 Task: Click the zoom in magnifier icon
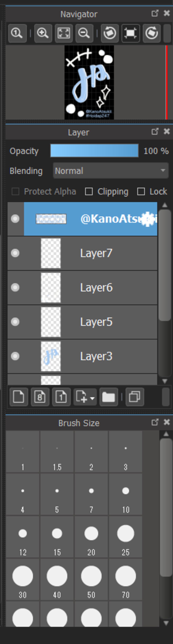pos(43,33)
